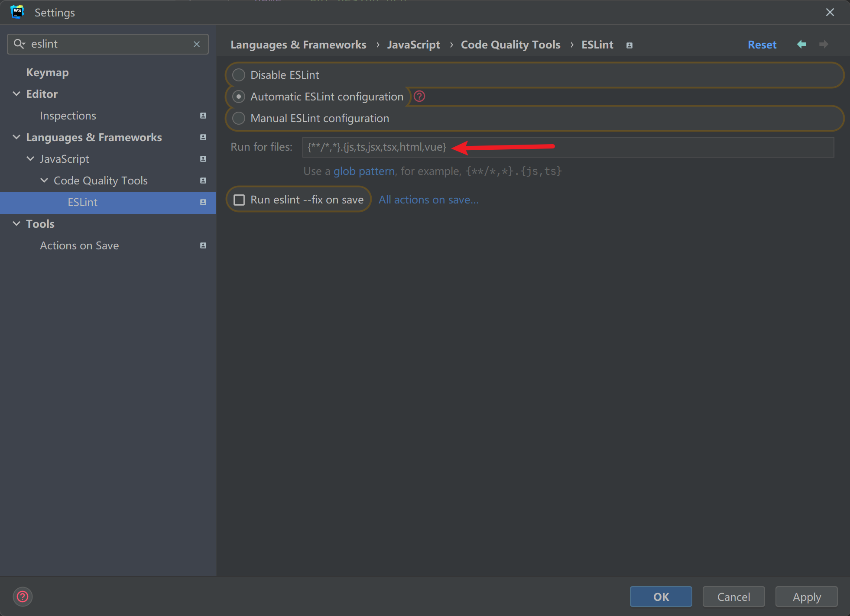Select Code Quality Tools tree label
This screenshot has width=850, height=616.
point(101,181)
